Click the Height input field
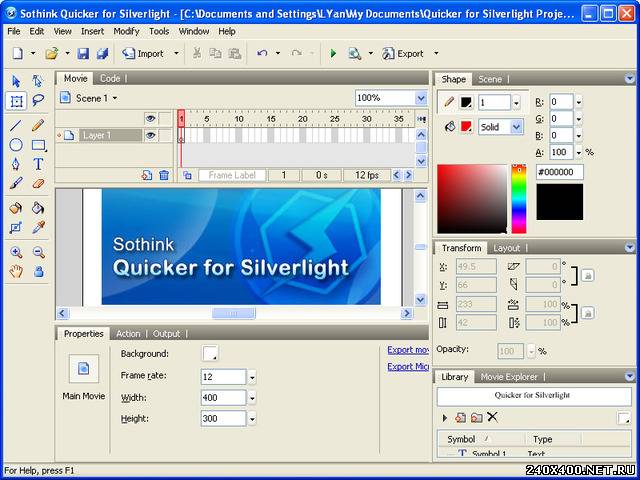 coord(223,418)
